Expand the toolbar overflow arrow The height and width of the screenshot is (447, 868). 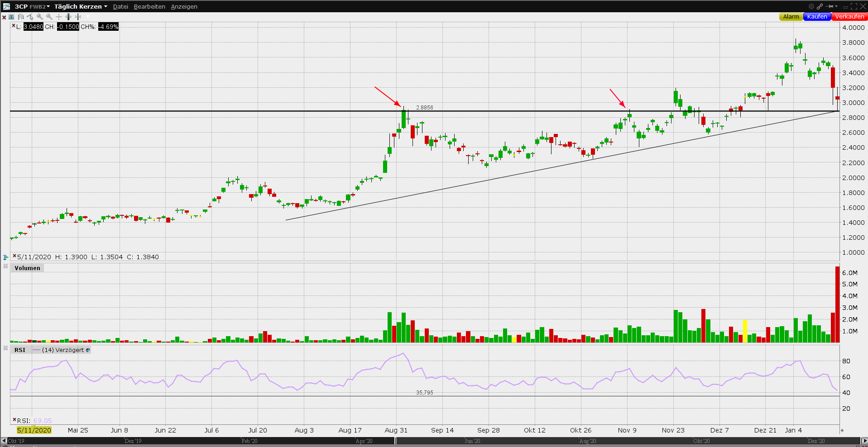(x=88, y=17)
